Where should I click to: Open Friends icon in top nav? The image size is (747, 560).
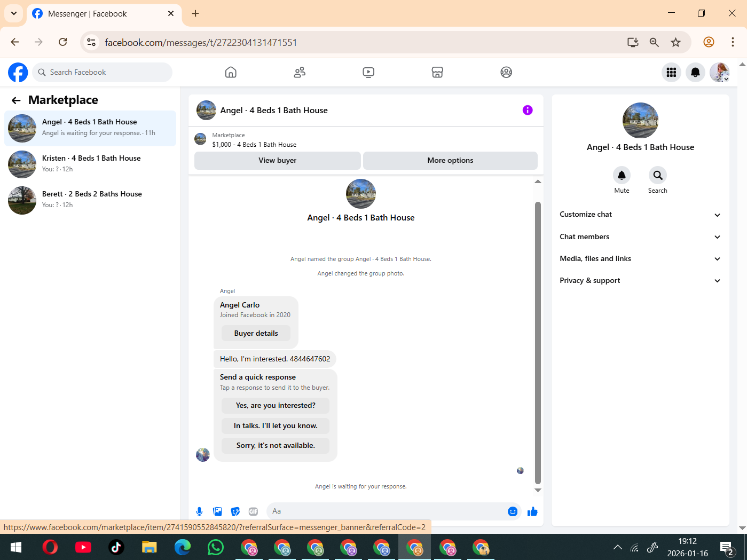tap(300, 72)
